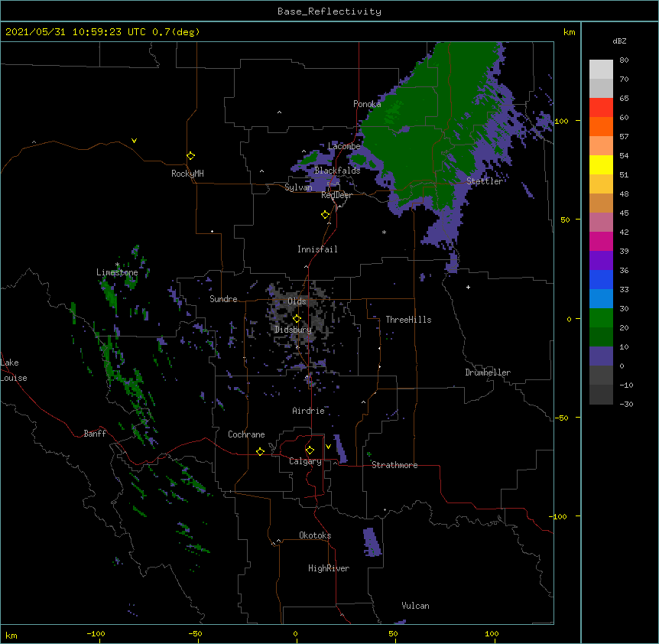Click the Airdrie city label
659x644 pixels.
click(308, 411)
